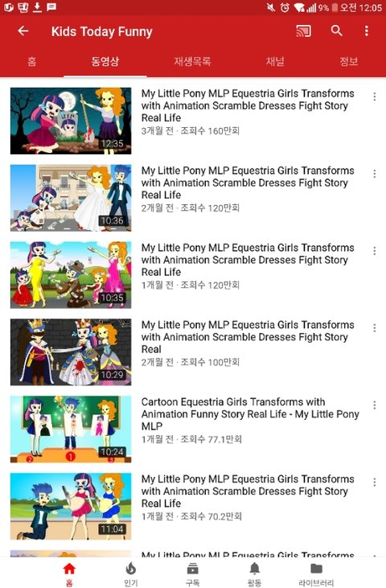Image resolution: width=386 pixels, height=588 pixels.
Task: Open options menu for 10:36 video
Action: coord(375,174)
